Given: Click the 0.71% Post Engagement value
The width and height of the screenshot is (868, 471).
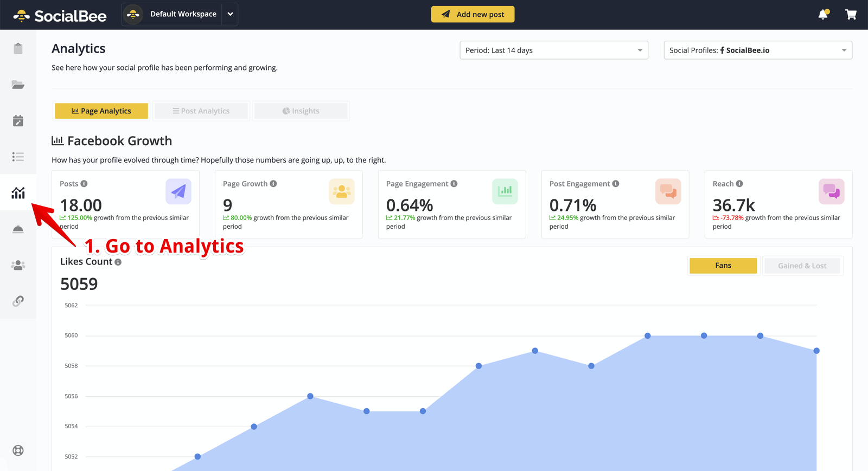Looking at the screenshot, I should click(573, 205).
